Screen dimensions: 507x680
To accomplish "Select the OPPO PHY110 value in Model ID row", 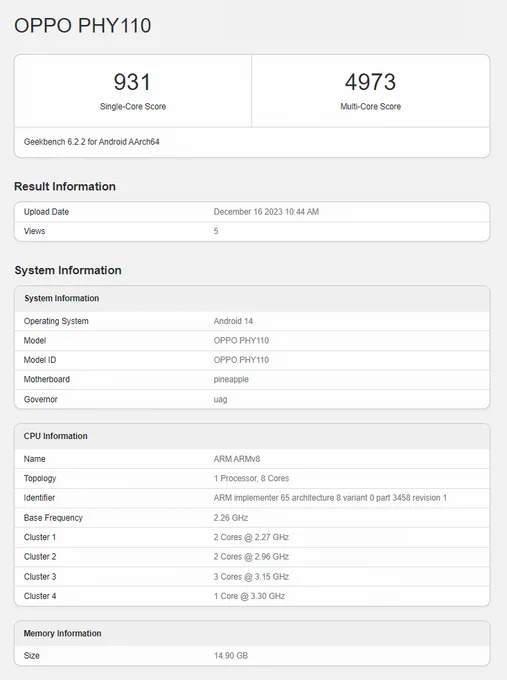I will [x=241, y=360].
